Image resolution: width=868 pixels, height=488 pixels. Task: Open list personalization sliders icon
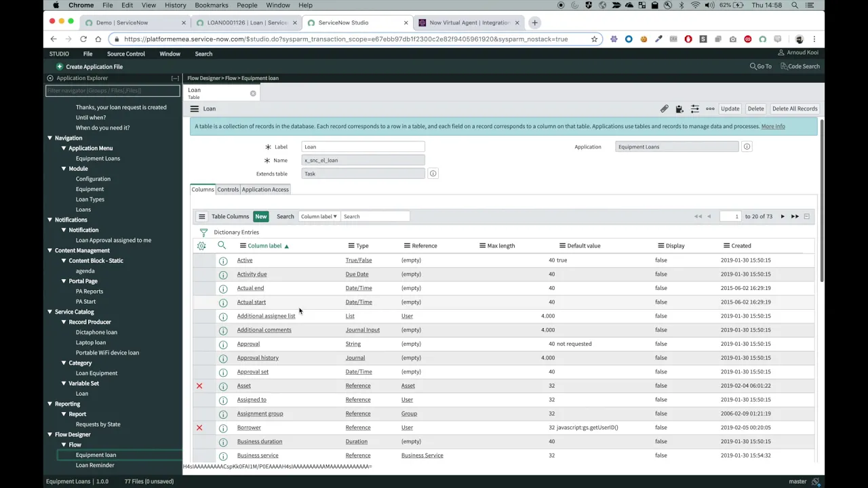click(695, 108)
